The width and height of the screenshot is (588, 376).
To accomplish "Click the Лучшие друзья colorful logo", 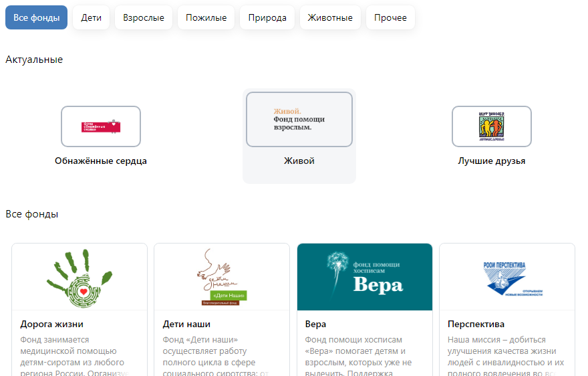I will tap(492, 126).
